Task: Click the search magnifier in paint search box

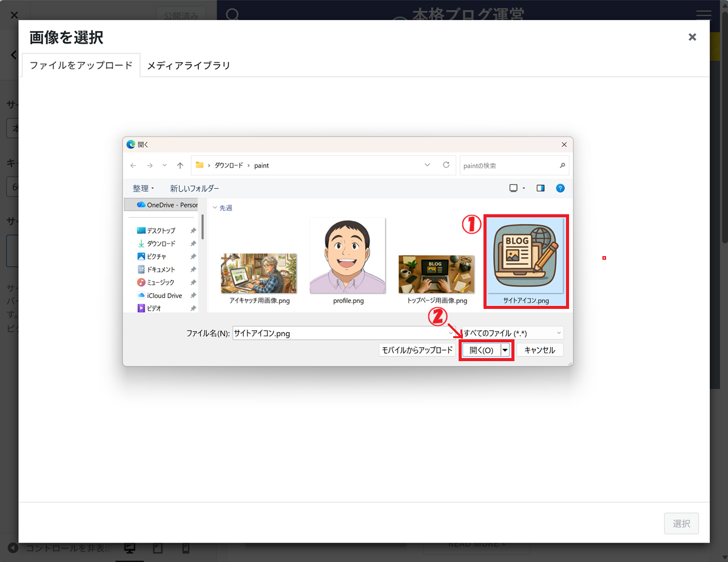Action: point(562,165)
